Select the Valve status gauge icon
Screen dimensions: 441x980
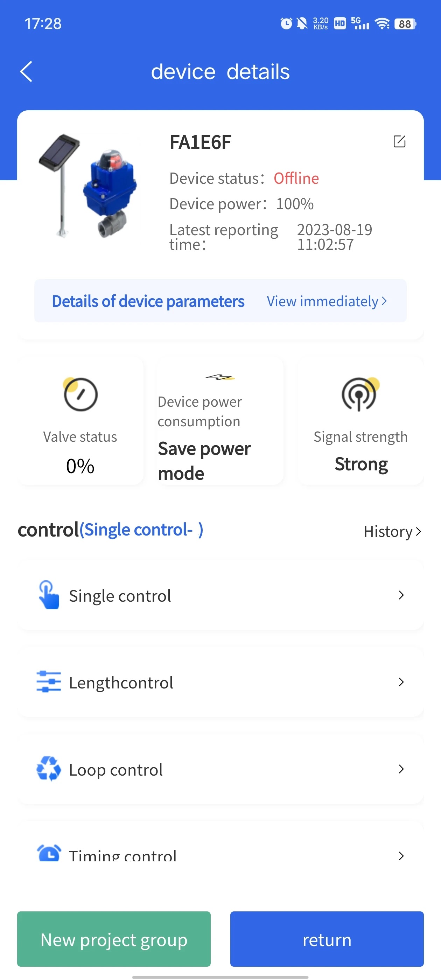tap(79, 394)
